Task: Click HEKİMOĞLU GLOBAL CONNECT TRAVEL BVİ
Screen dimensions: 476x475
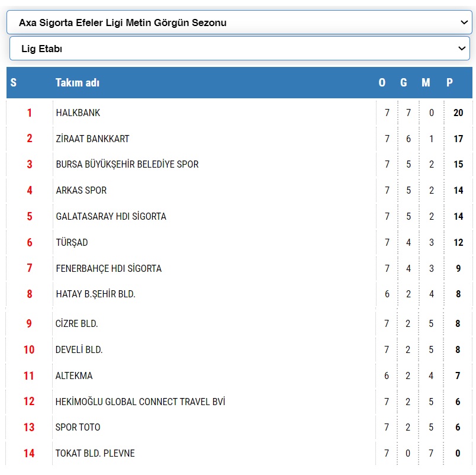Action: pos(140,402)
